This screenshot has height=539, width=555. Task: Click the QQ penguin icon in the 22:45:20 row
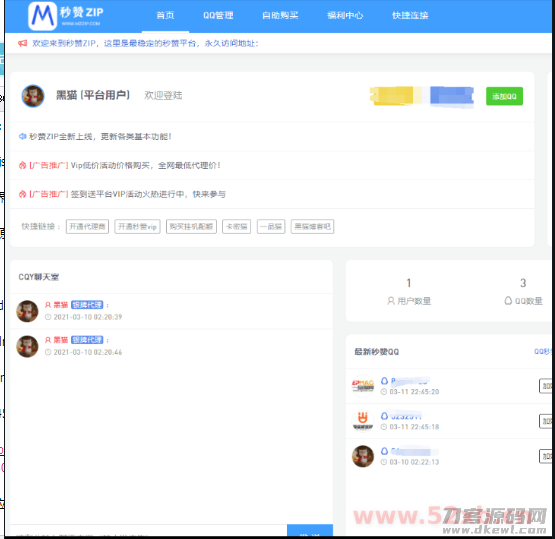click(x=384, y=381)
